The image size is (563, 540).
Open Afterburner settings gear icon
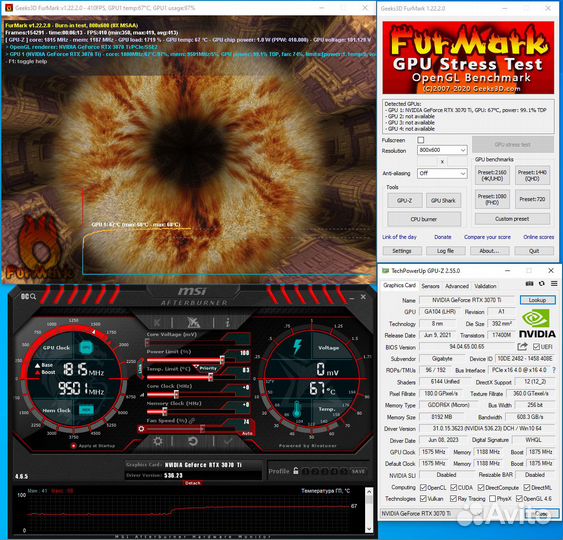click(157, 441)
